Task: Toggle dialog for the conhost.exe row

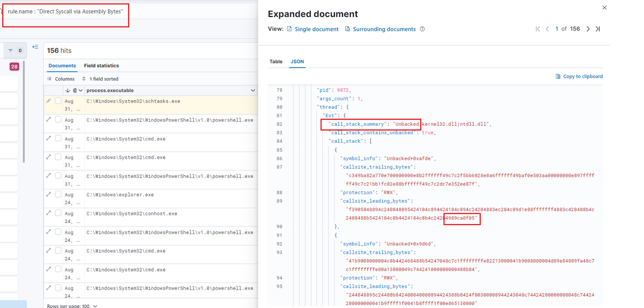Action: [48, 214]
